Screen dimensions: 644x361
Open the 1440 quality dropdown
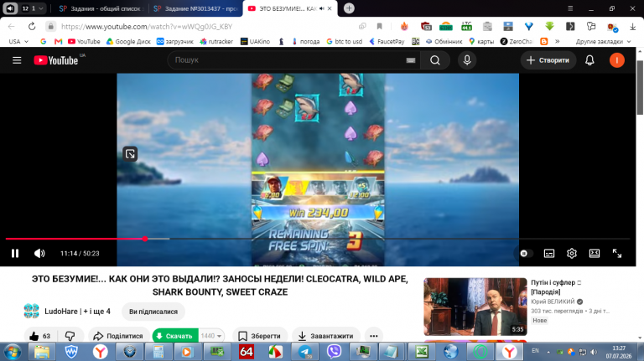tap(211, 336)
